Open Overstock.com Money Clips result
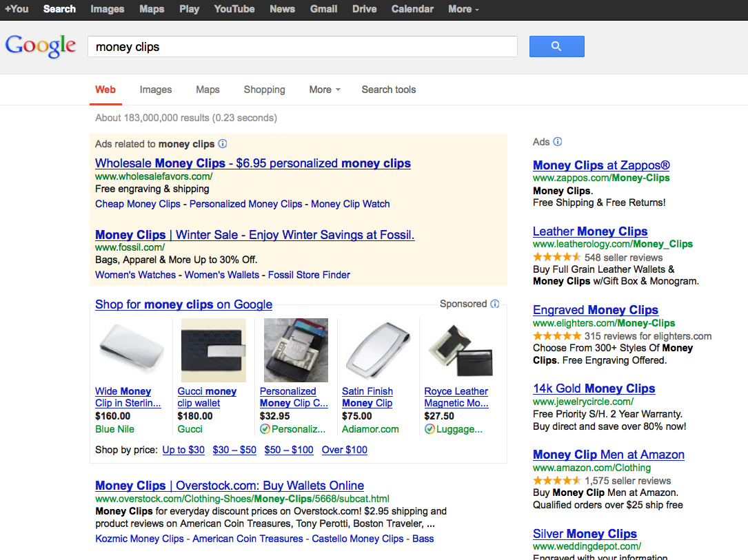 coord(230,486)
